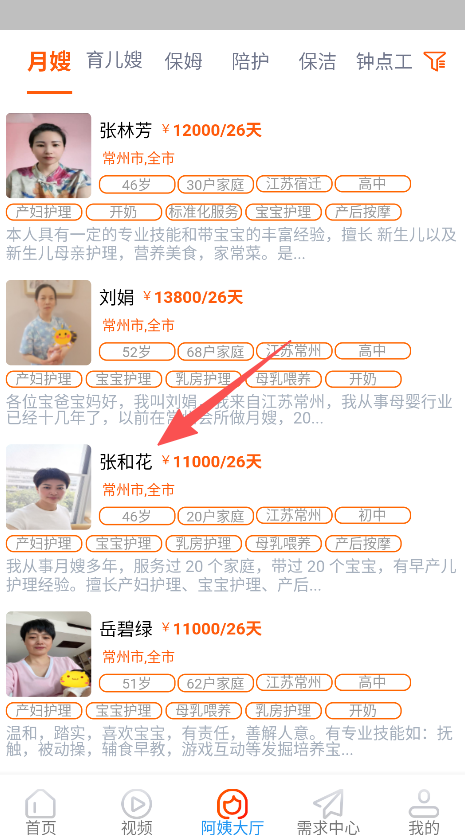Select the 保洁 tab
465x840 pixels.
317,61
